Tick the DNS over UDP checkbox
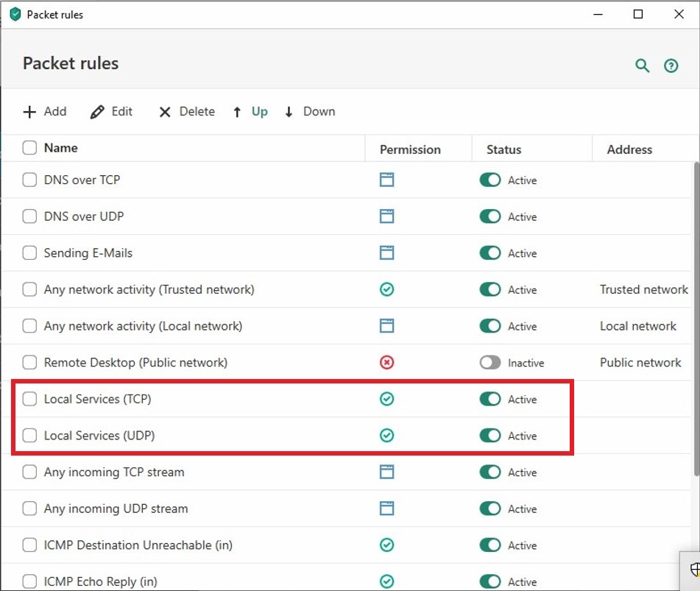This screenshot has width=700, height=591. pyautogui.click(x=29, y=216)
